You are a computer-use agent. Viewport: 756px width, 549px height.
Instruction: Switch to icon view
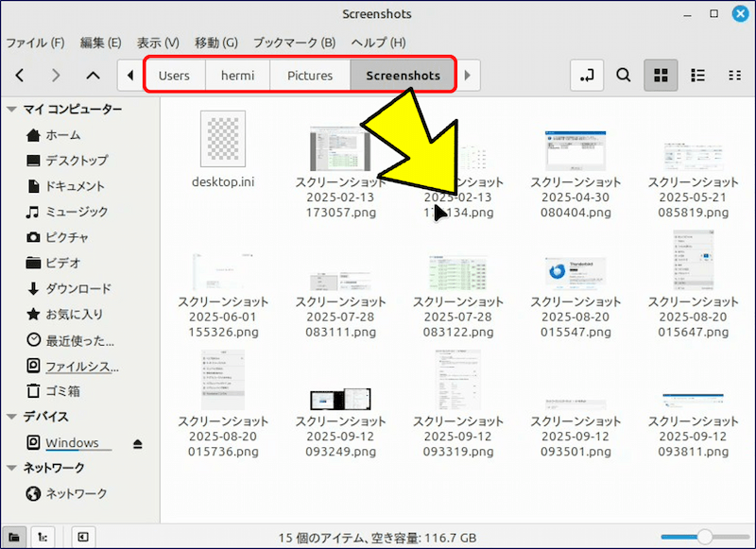coord(661,76)
